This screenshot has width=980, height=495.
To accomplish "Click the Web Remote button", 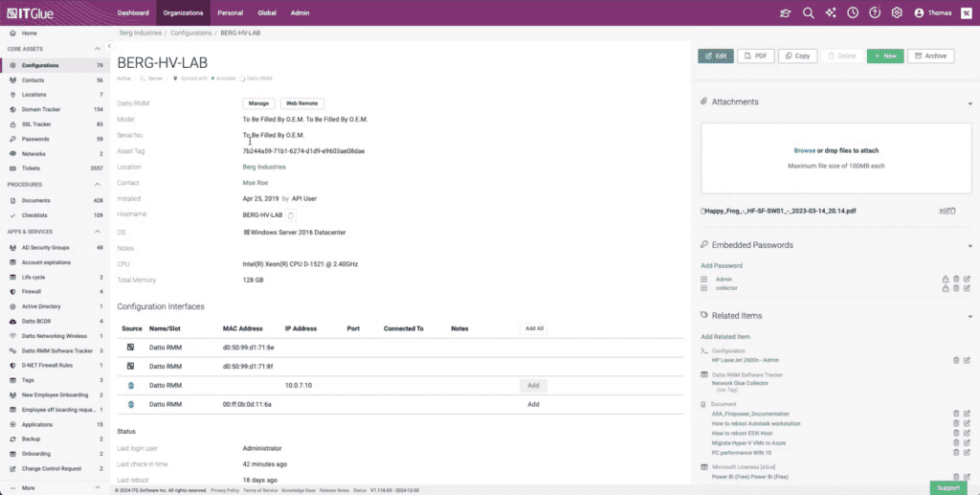I will tap(301, 102).
